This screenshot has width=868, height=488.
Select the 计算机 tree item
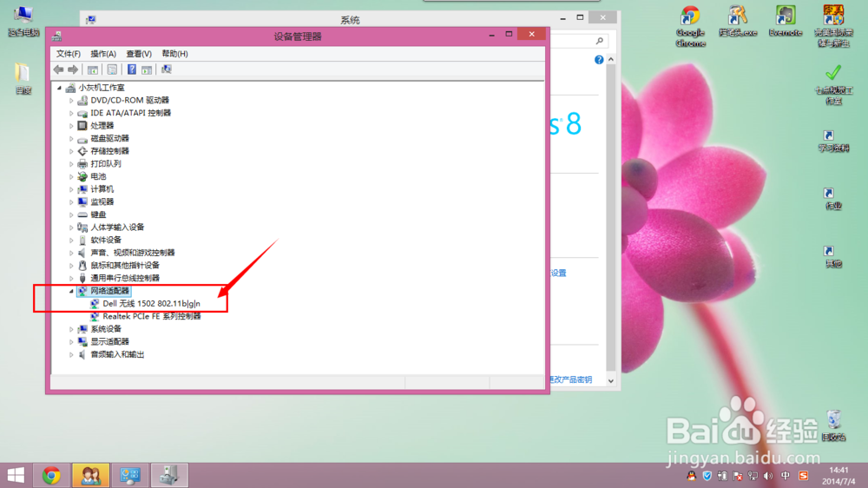click(x=102, y=189)
